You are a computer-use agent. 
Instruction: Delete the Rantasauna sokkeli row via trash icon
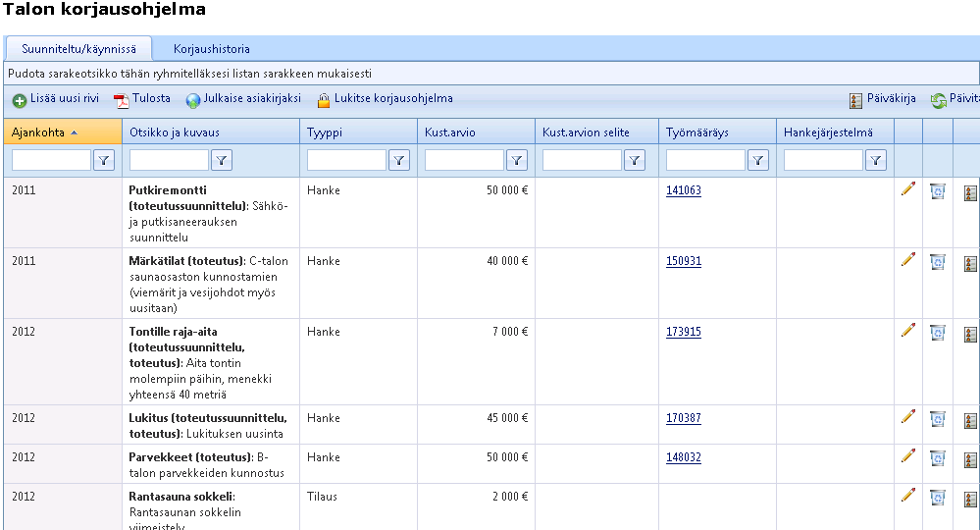(938, 498)
